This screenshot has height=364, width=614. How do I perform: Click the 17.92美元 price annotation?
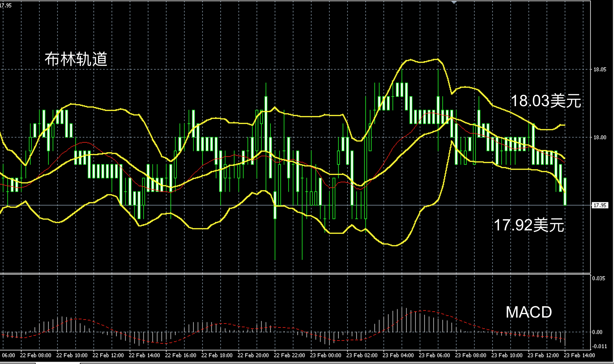pyautogui.click(x=529, y=225)
